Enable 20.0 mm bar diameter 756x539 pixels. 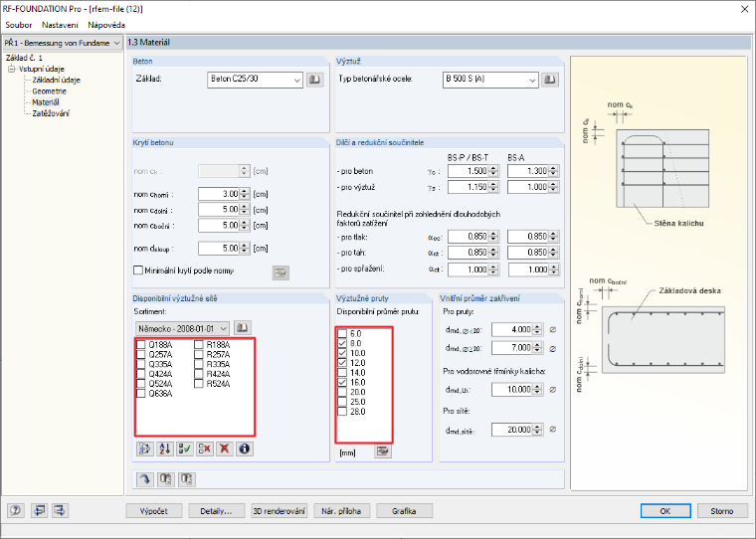tap(342, 392)
